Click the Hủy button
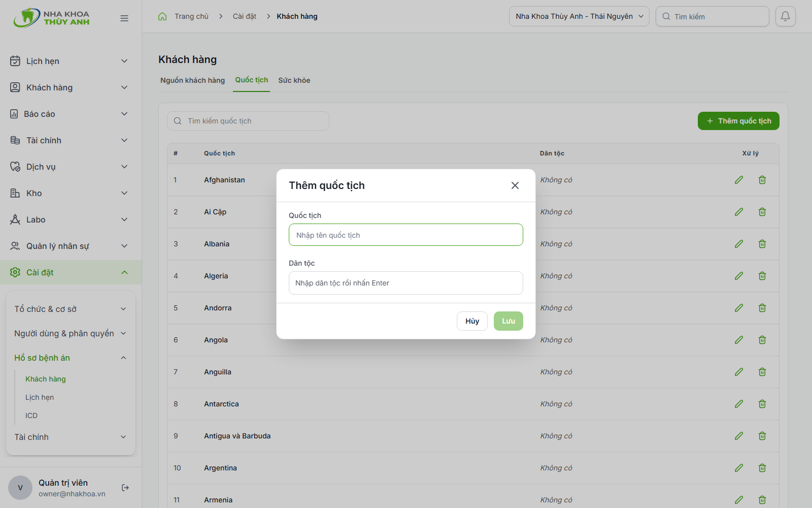This screenshot has height=508, width=812. click(x=472, y=321)
